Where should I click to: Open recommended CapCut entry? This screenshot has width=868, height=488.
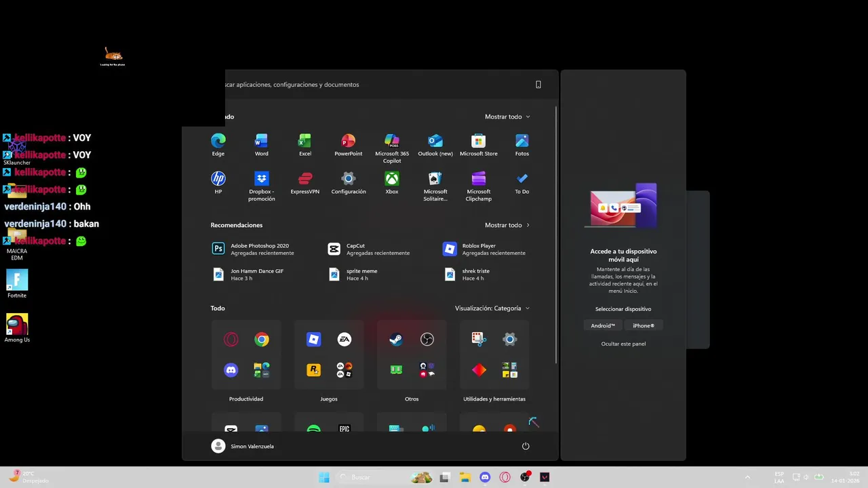tap(369, 249)
